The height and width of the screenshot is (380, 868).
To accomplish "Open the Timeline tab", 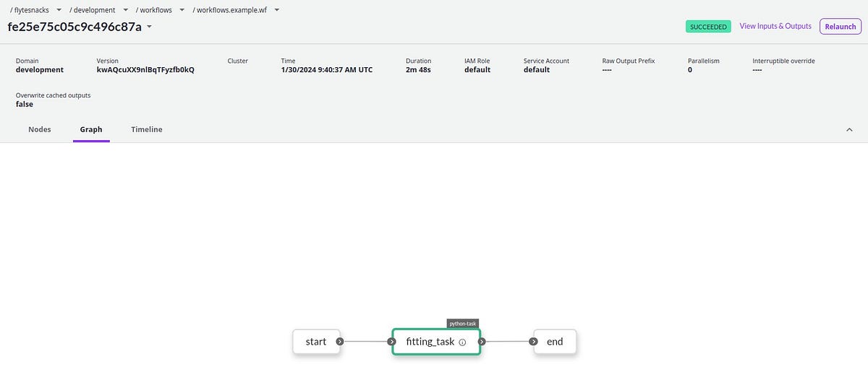I will [x=147, y=129].
